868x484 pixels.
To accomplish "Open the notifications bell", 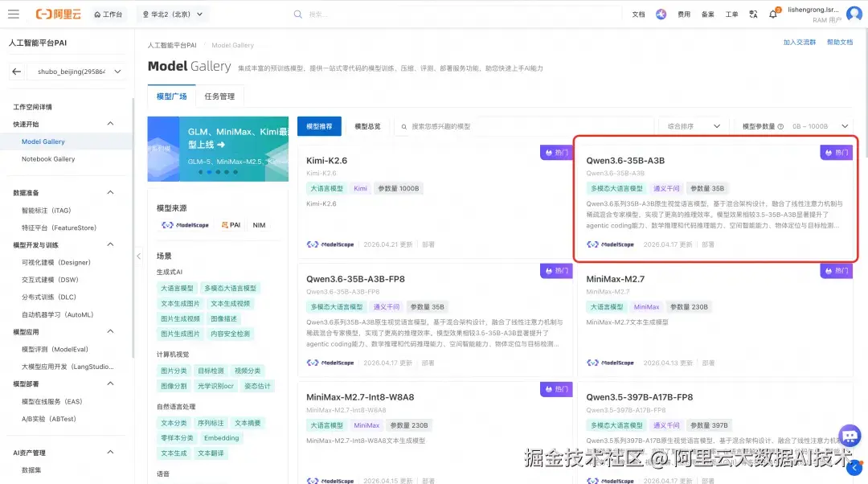I will (x=773, y=14).
